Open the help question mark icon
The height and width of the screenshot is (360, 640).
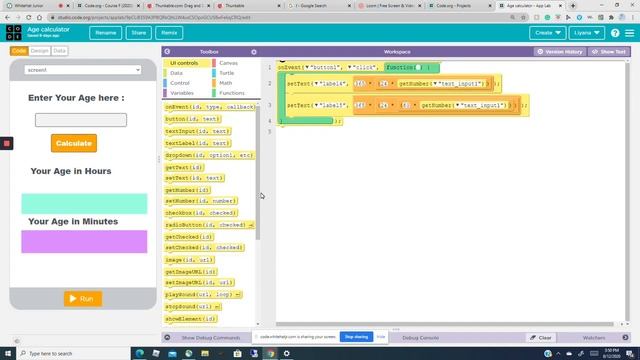[x=615, y=33]
